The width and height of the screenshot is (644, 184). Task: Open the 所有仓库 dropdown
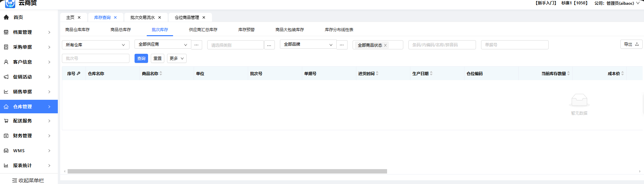[96, 45]
